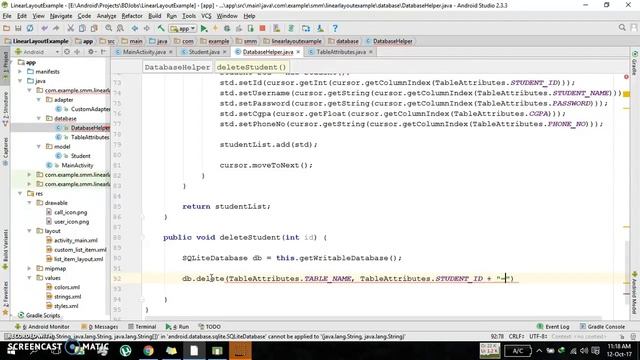Click the Chrome icon in taskbar
This screenshot has height=360, width=640.
point(148,350)
